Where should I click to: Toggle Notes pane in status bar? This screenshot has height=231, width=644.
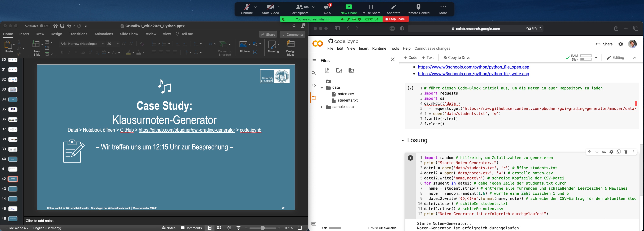pyautogui.click(x=169, y=228)
